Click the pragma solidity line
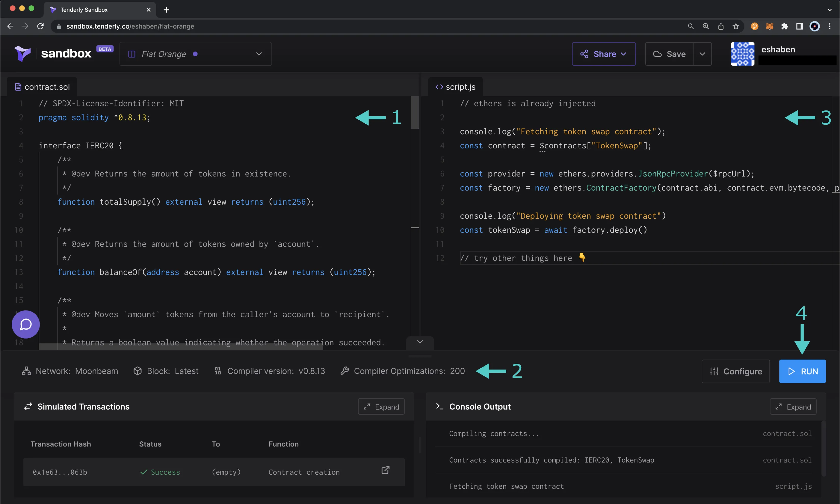The height and width of the screenshot is (504, 840). (94, 118)
